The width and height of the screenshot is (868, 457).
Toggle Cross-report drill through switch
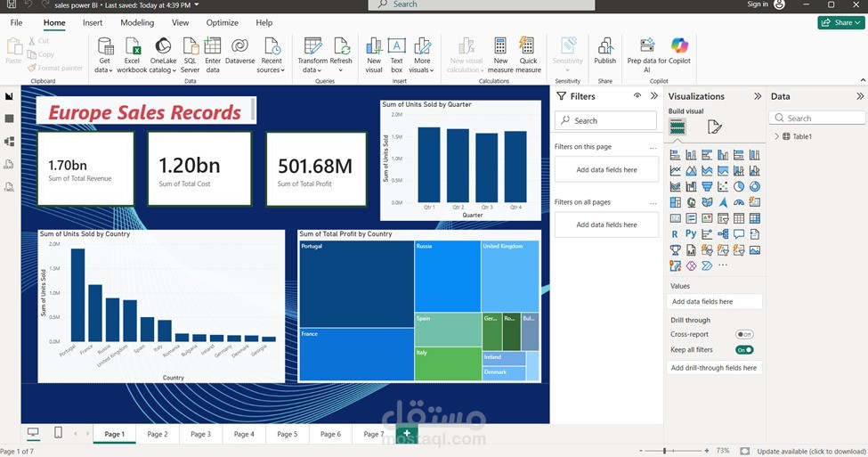(744, 334)
